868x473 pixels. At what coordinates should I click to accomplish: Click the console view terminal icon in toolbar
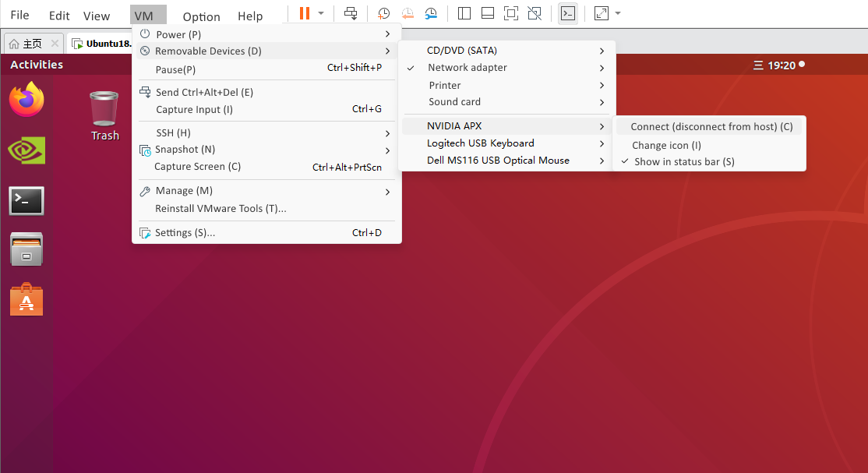tap(568, 14)
